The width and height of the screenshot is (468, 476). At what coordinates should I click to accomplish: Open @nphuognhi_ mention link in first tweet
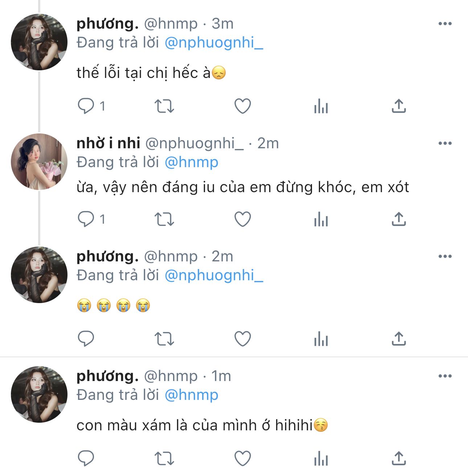(214, 43)
